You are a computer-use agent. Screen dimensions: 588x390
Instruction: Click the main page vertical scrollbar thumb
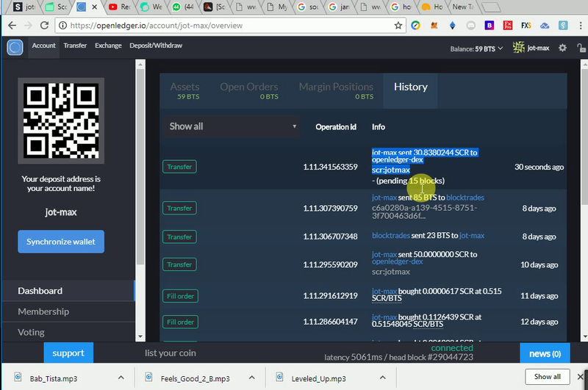coord(584,137)
